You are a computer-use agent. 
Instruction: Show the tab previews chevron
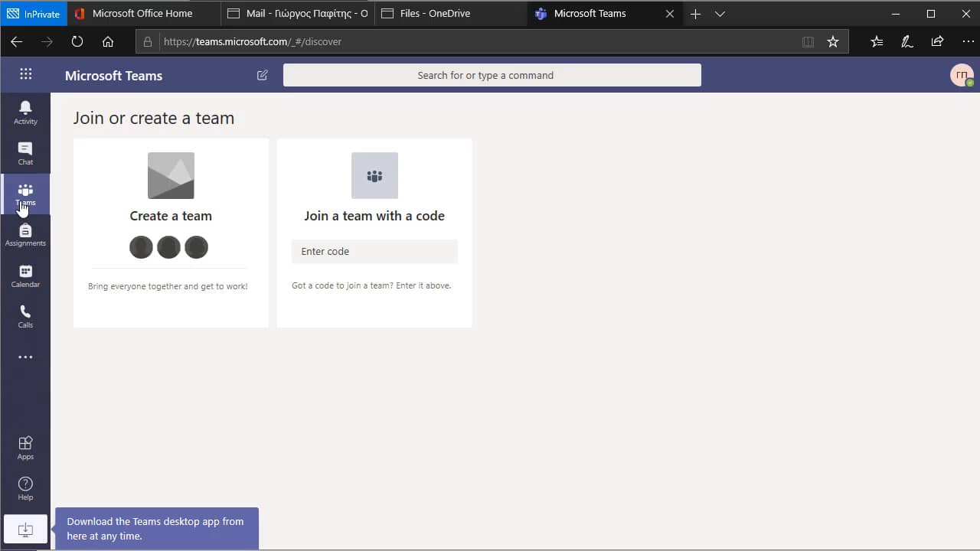[x=720, y=14]
